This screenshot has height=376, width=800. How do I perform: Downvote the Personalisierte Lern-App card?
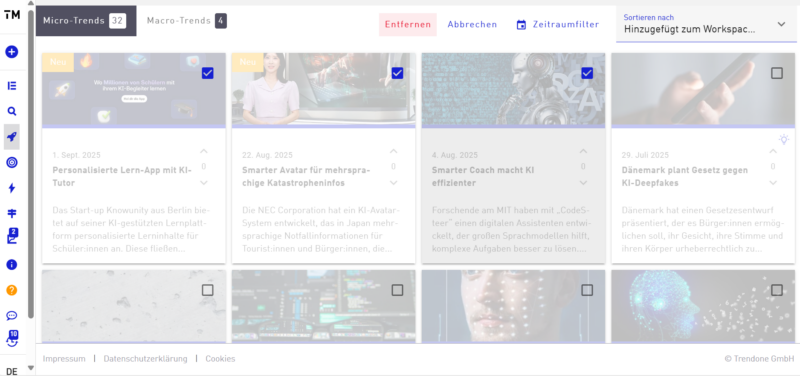tap(204, 183)
